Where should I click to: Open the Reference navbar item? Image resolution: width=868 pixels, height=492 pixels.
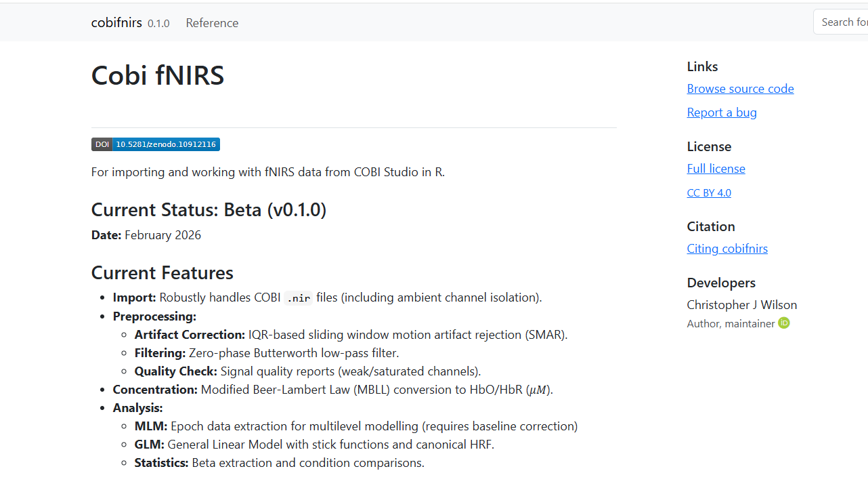tap(212, 23)
